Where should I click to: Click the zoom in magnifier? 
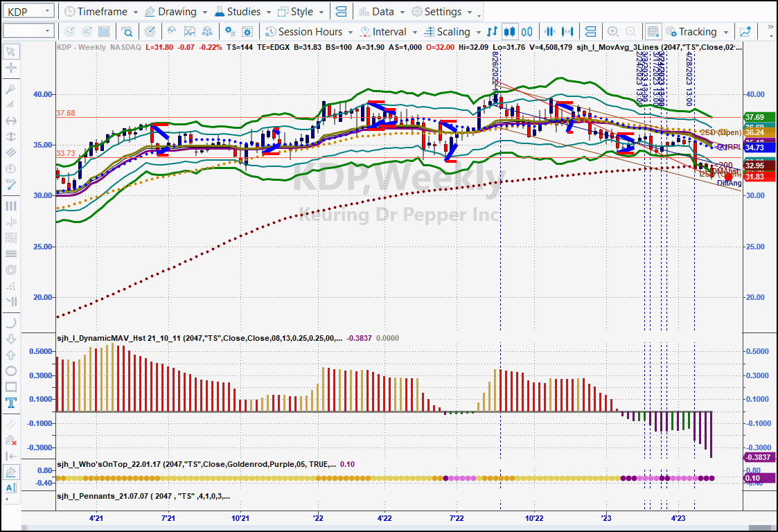pyautogui.click(x=613, y=32)
